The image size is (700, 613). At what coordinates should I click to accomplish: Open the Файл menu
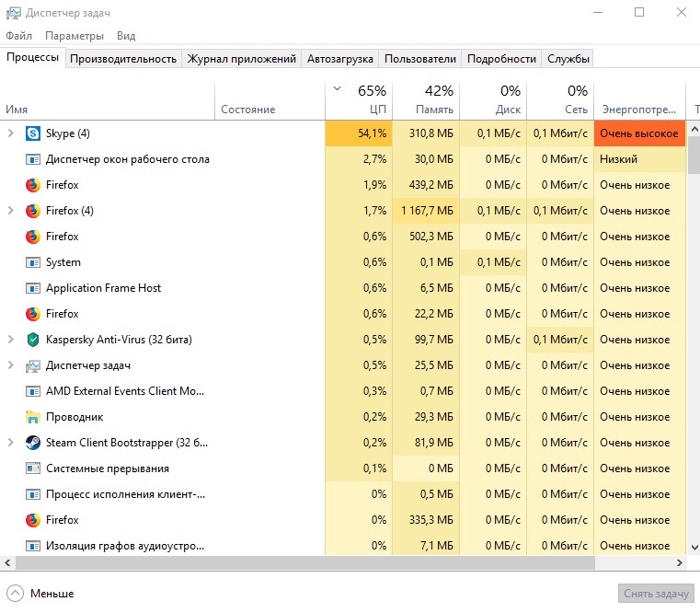point(18,36)
